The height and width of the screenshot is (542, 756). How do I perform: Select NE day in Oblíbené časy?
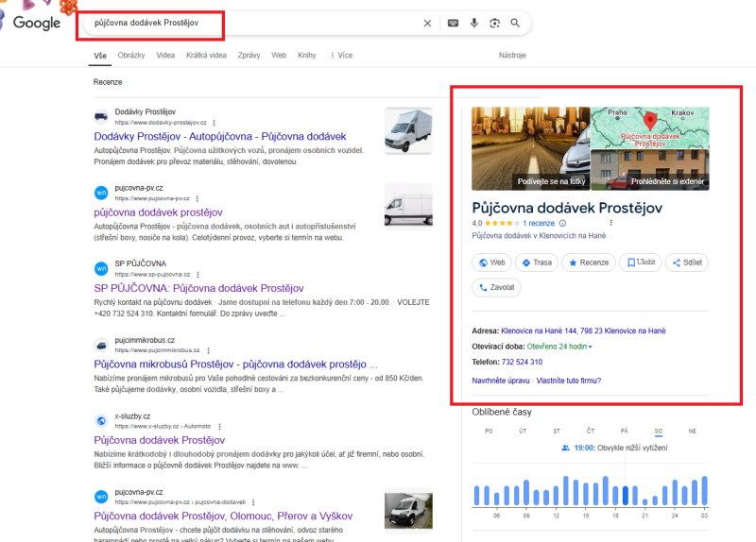(693, 432)
